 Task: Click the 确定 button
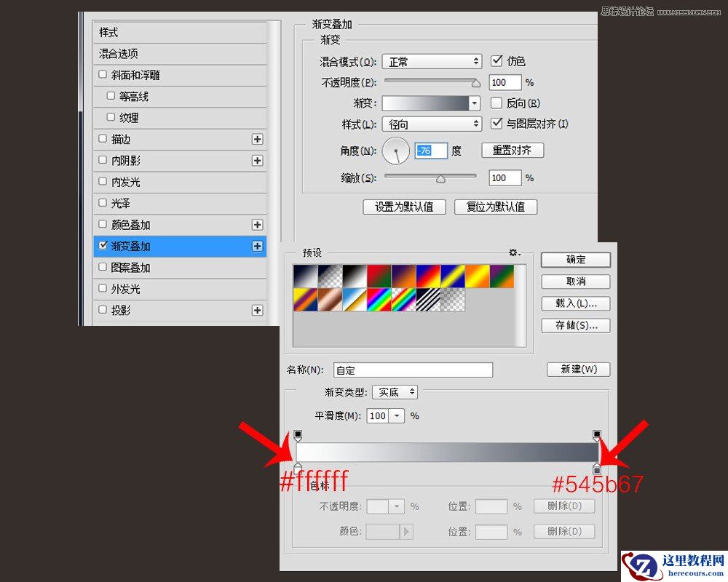point(575,260)
